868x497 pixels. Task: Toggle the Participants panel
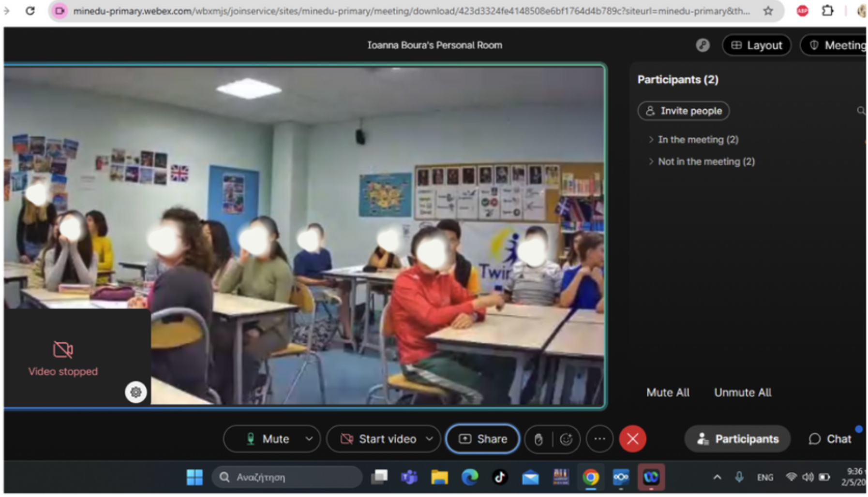tap(737, 439)
